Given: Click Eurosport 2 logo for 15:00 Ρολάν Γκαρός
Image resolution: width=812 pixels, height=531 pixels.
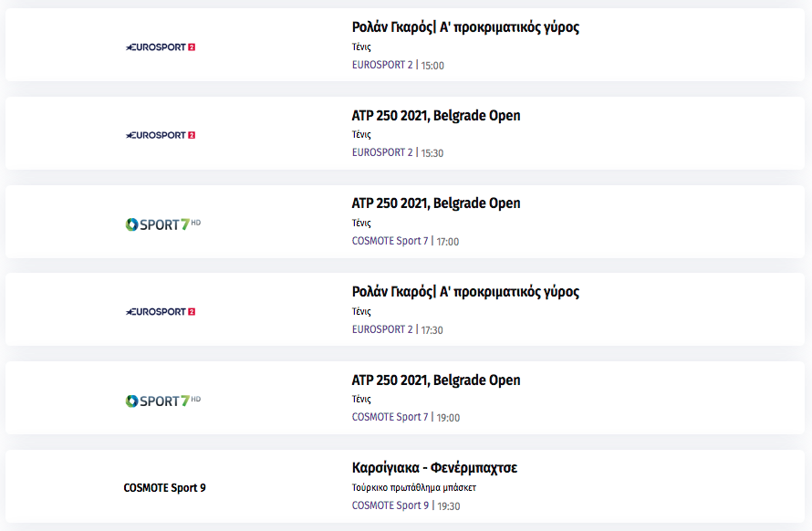Looking at the screenshot, I should [161, 47].
